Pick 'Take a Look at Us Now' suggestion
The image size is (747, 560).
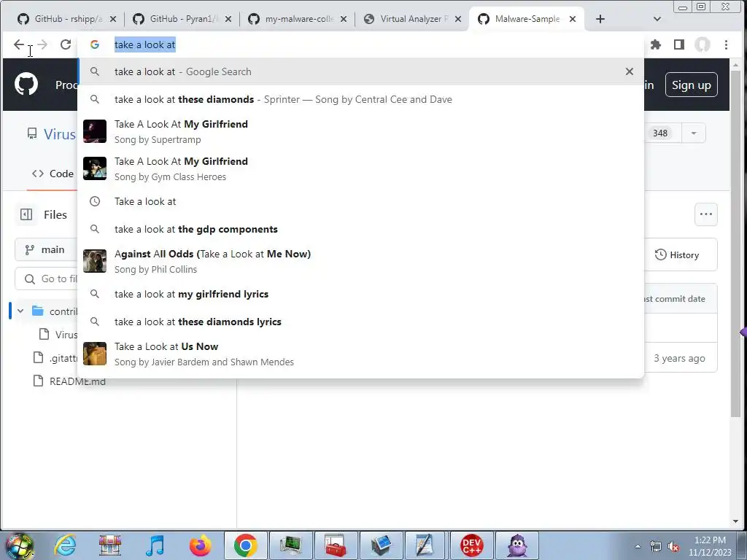click(x=360, y=354)
